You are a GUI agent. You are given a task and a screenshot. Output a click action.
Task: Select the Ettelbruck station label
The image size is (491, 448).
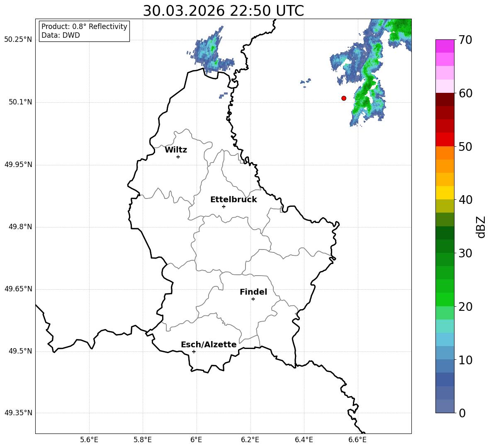click(233, 200)
